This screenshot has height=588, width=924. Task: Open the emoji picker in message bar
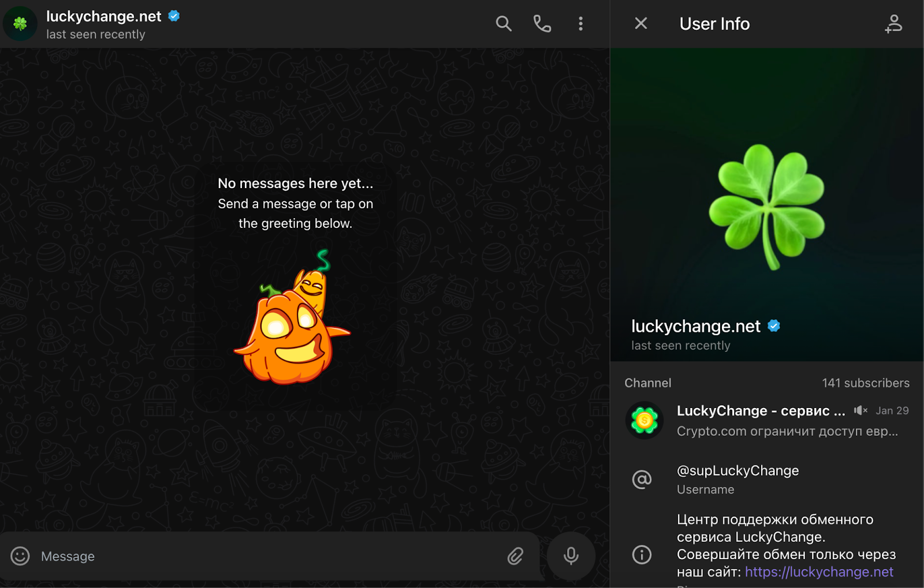tap(20, 556)
